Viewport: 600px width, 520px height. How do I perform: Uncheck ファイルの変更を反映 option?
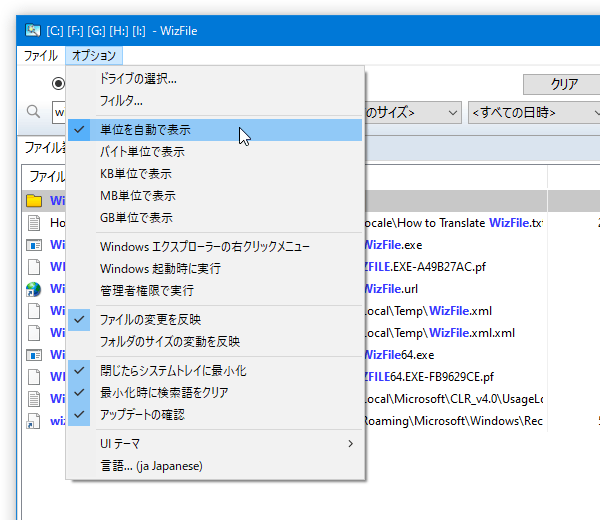tap(215, 319)
